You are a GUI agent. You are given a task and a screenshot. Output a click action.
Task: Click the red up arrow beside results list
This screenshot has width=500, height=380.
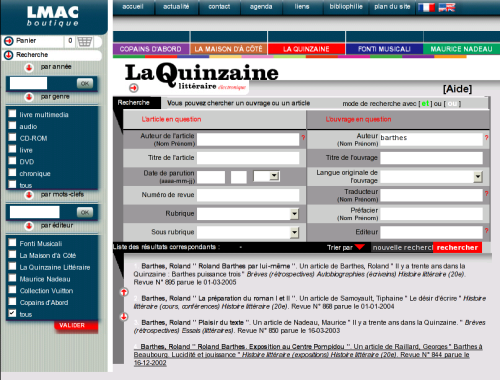pyautogui.click(x=124, y=292)
